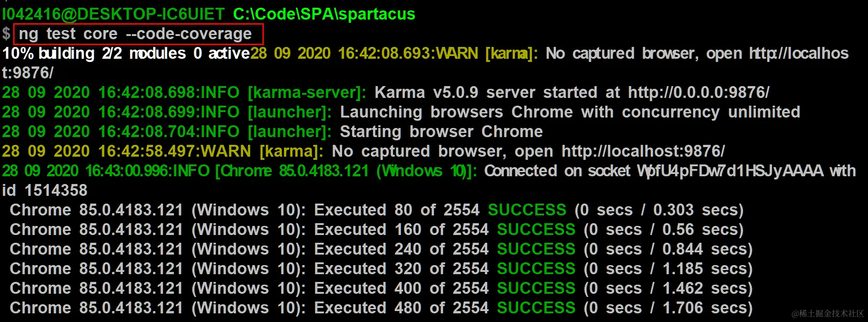Click the 'Executed 240 of 2554' line
The width and height of the screenshot is (868, 322).
click(x=381, y=249)
